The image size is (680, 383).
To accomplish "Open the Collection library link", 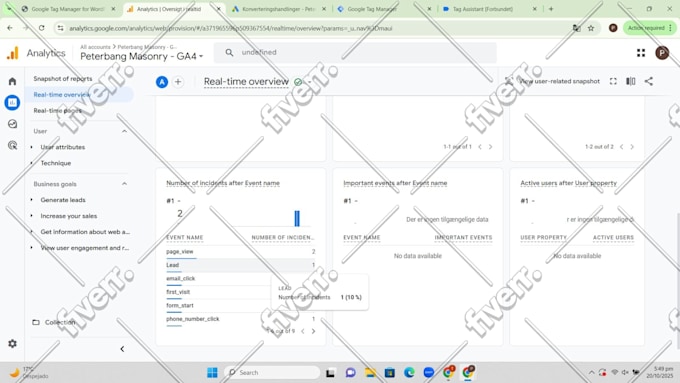I will point(54,322).
